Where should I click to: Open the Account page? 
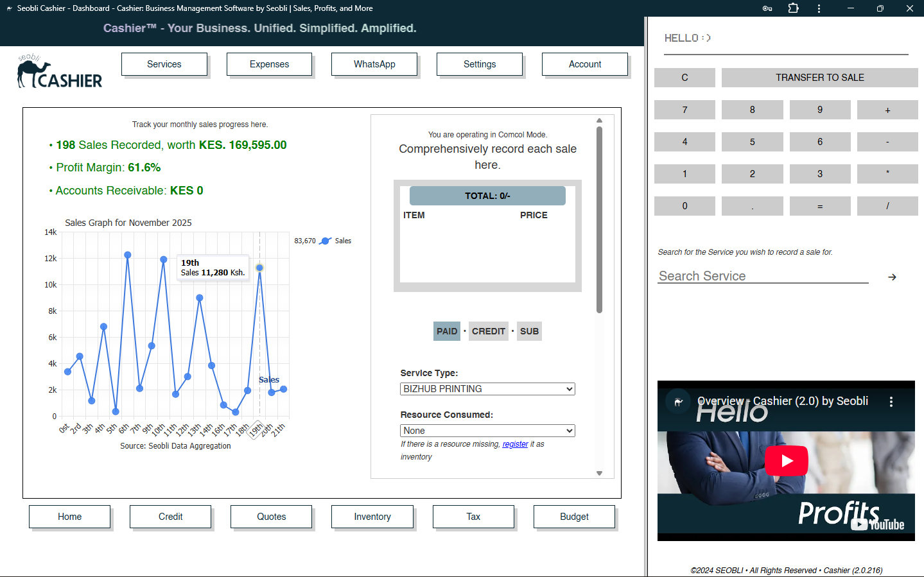coord(585,64)
